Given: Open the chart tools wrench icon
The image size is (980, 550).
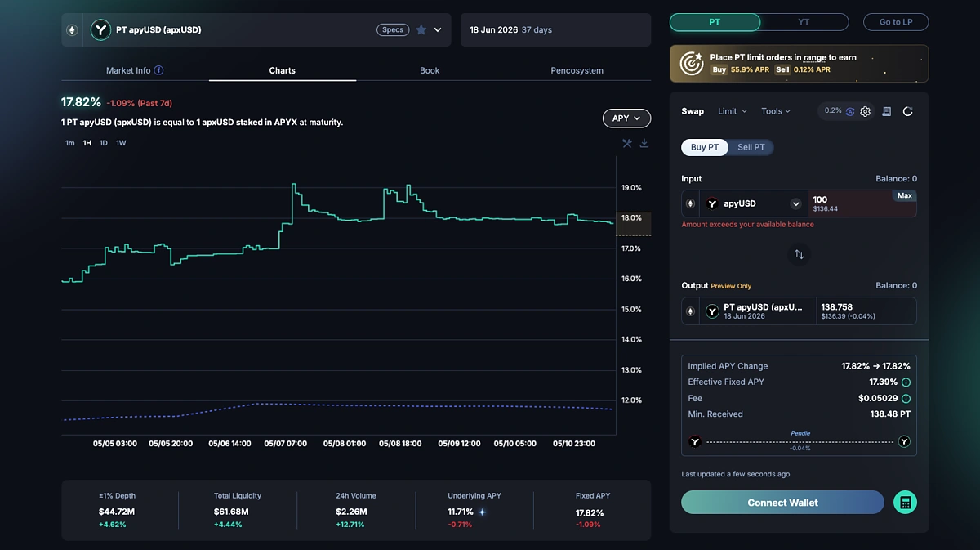Looking at the screenshot, I should (627, 143).
